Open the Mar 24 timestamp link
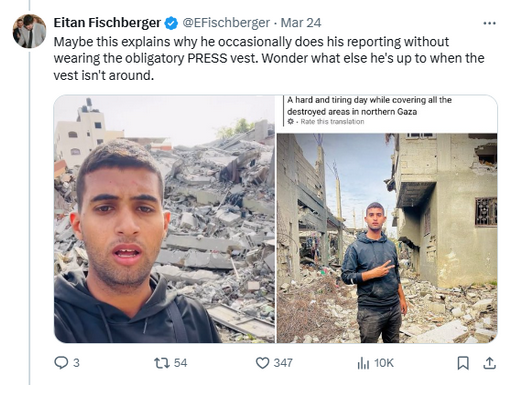This screenshot has height=394, width=524. pos(301,23)
